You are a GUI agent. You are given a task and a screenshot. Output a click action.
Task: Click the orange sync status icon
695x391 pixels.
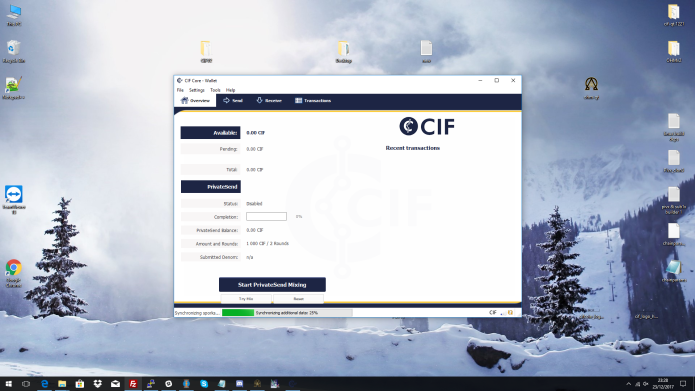pos(510,313)
